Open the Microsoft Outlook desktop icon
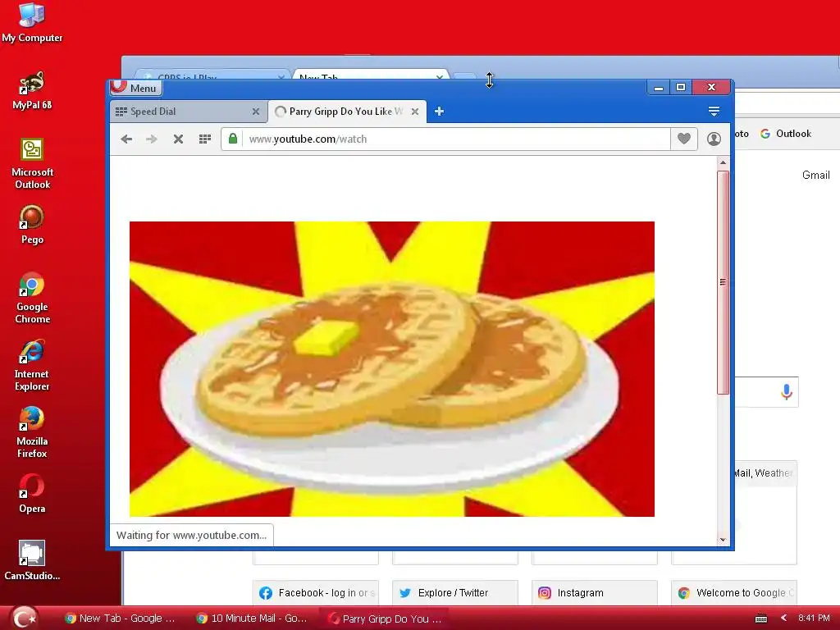Screen dimensions: 840x630 (x=32, y=163)
